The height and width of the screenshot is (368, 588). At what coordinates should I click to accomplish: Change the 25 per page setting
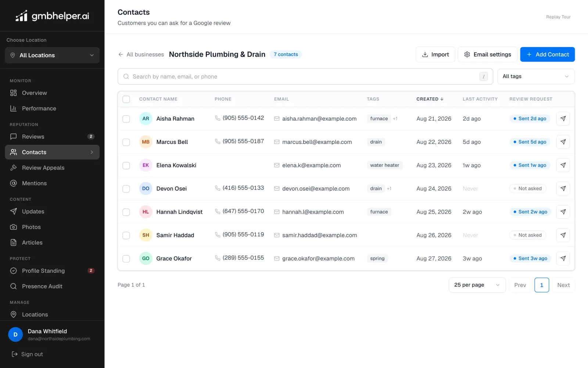(x=477, y=285)
